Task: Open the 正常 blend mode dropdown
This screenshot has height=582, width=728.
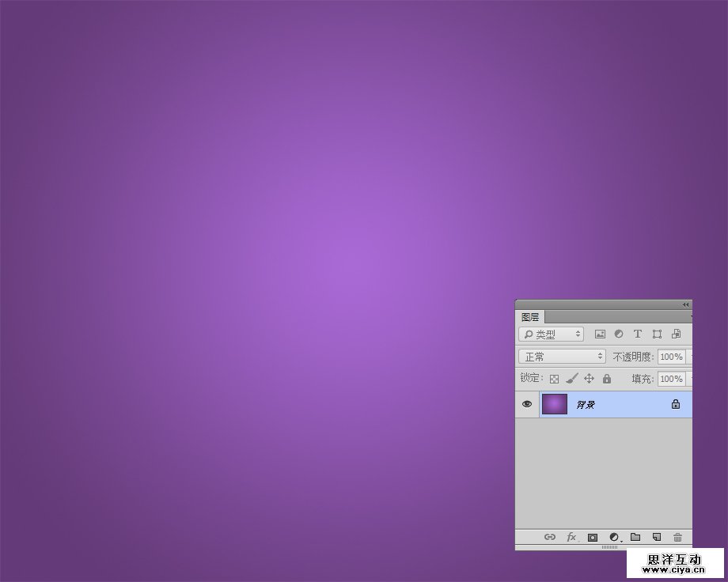Action: click(x=562, y=357)
